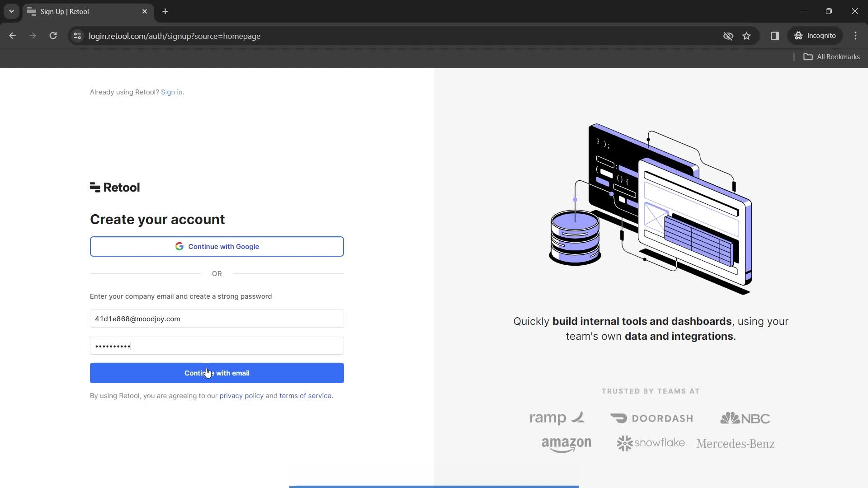Click the 'privacy policy' link
Viewport: 868px width, 488px height.
click(241, 395)
